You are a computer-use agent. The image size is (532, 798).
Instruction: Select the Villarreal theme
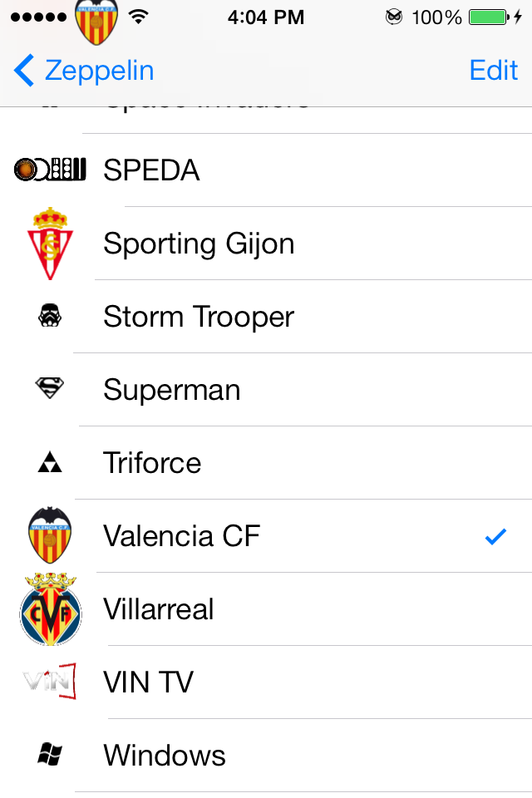[x=266, y=609]
